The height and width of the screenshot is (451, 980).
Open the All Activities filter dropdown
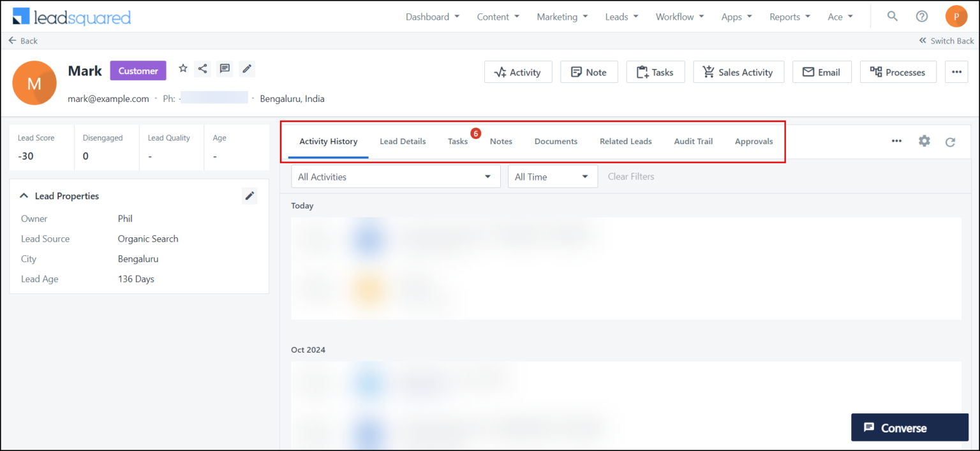[x=396, y=176]
